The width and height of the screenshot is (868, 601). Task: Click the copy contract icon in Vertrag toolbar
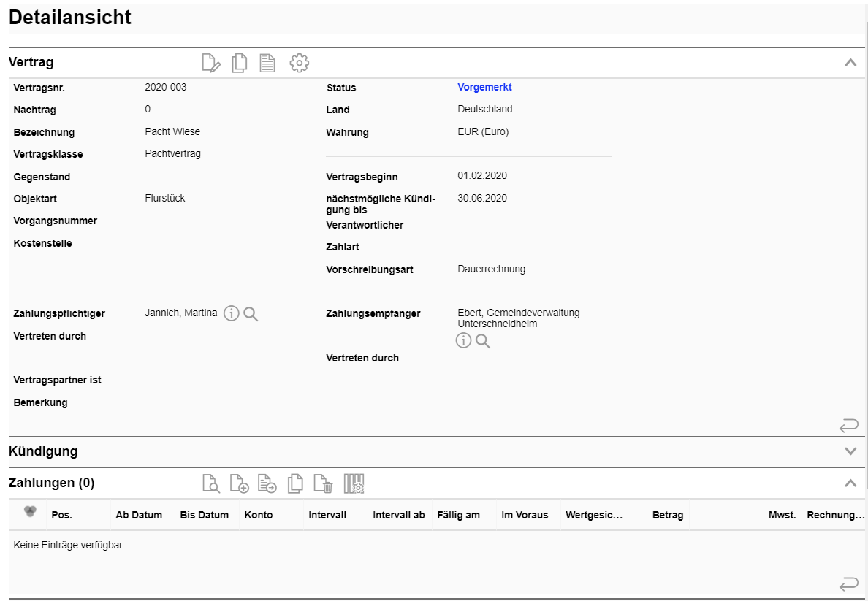[x=239, y=64]
